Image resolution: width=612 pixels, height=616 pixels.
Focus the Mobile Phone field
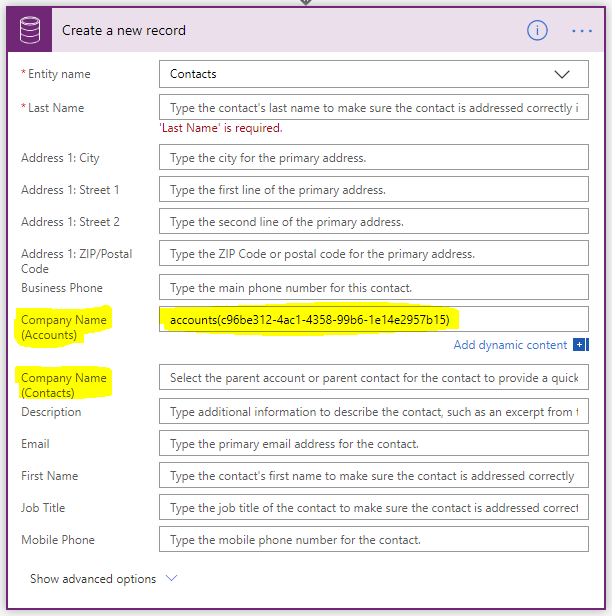(373, 540)
